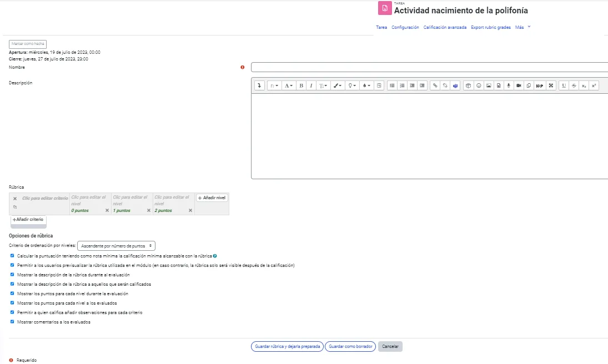Disable showing points for each level during evaluation
This screenshot has height=364, width=608.
click(x=12, y=293)
